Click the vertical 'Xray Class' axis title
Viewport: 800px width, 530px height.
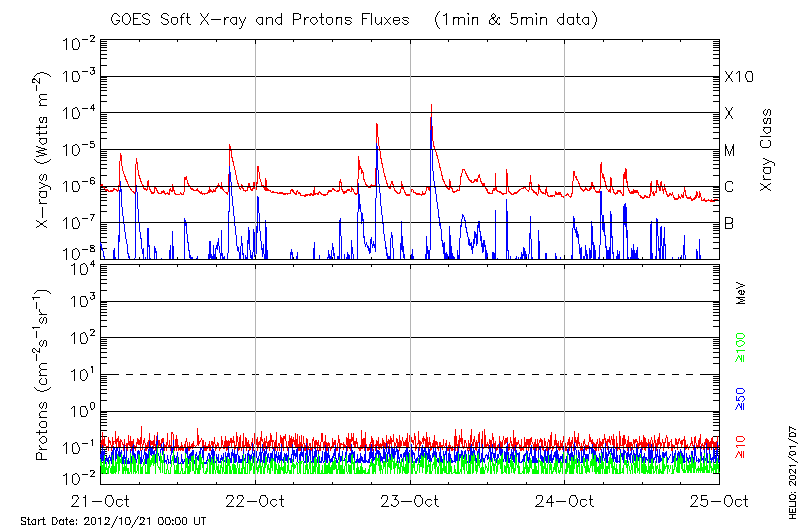767,150
